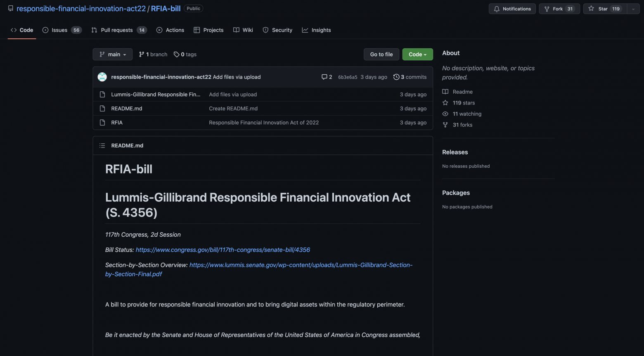
Task: Click the README table of contents icon
Action: tap(102, 145)
